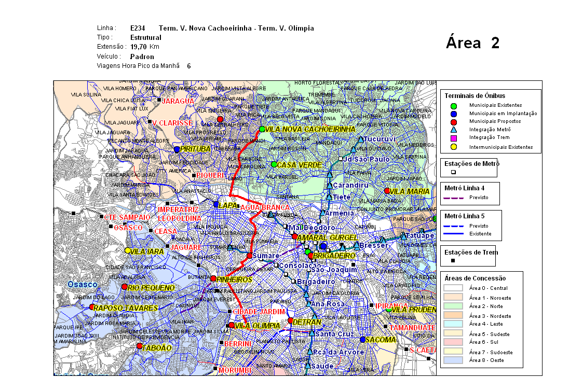This screenshot has width=569, height=392.
Task: Click the 'Jd São Paulo' metro label
Action: click(366, 159)
